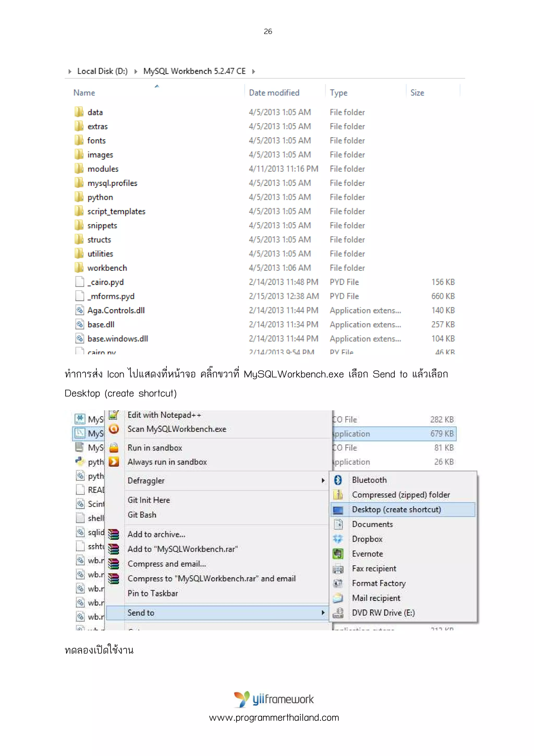This screenshot has width=534, height=756.
Task: Expand the Send to submenu arrow
Action: pyautogui.click(x=323, y=613)
